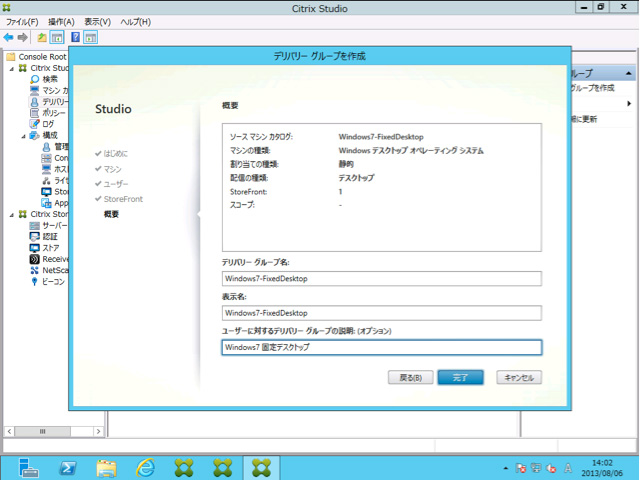The height and width of the screenshot is (480, 640).
Task: Select the ポリシー node icon
Action: (35, 113)
